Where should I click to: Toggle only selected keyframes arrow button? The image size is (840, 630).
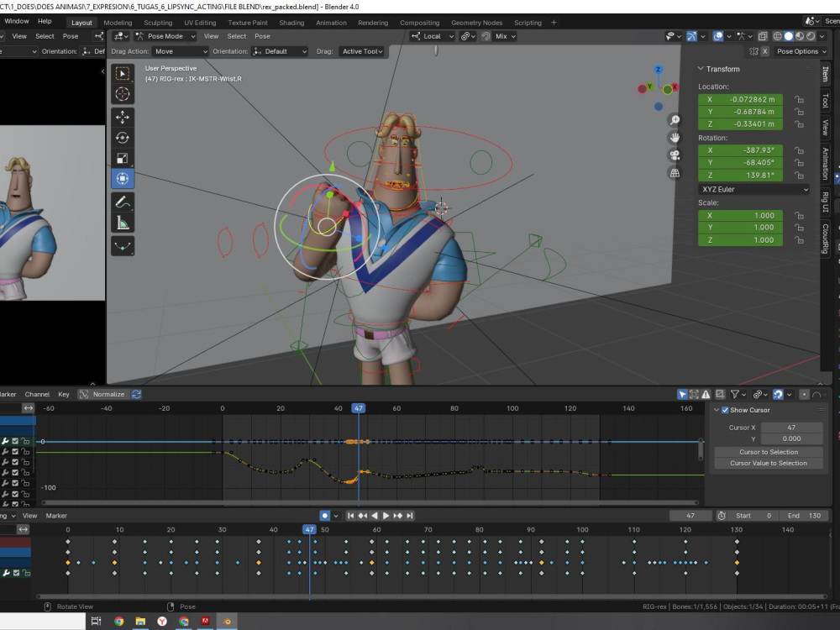pos(682,394)
